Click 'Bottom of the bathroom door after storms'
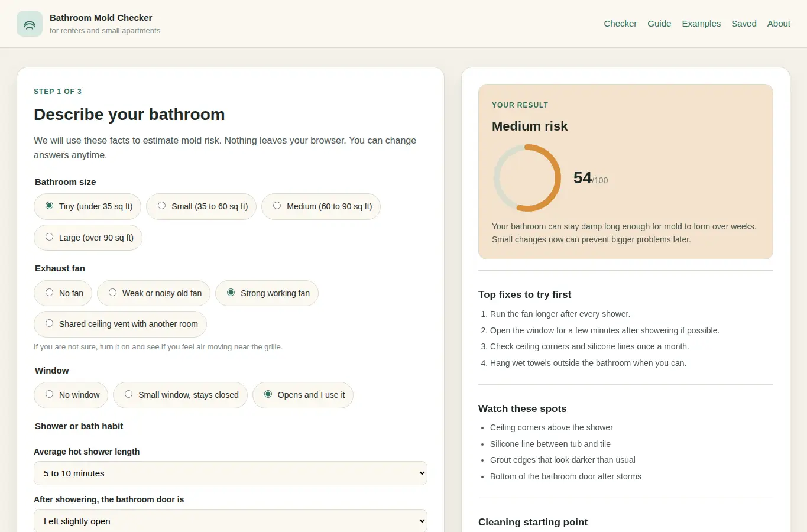This screenshot has height=532, width=807. click(x=566, y=476)
